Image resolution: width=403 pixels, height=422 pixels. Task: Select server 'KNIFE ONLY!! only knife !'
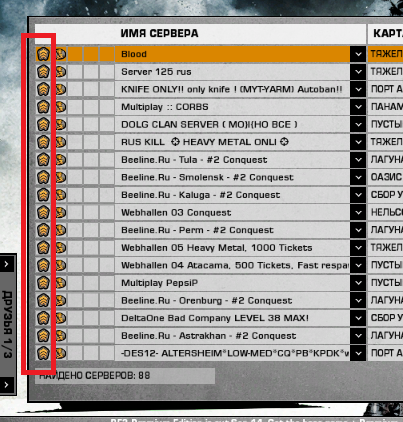(232, 89)
